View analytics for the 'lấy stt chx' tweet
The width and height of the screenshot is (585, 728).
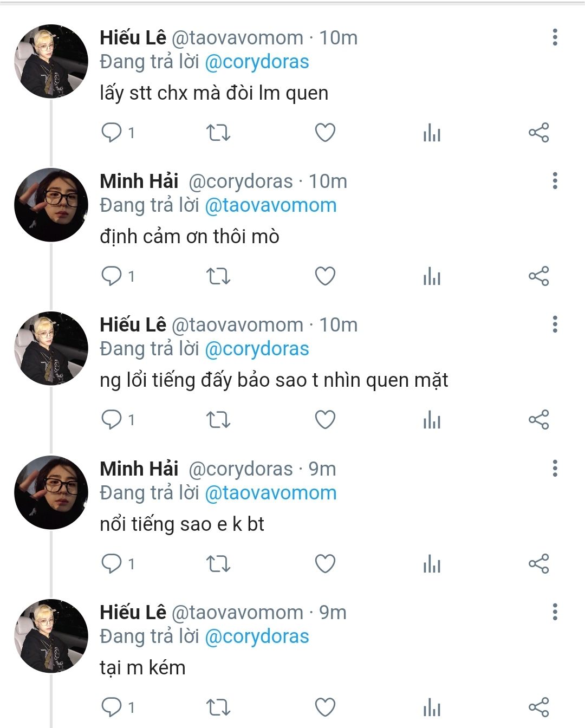tap(432, 133)
